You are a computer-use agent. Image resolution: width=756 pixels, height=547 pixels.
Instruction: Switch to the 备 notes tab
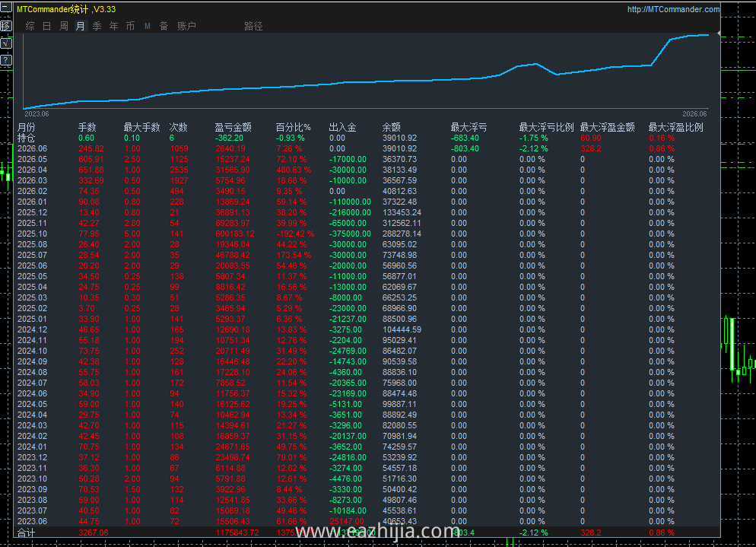click(164, 26)
